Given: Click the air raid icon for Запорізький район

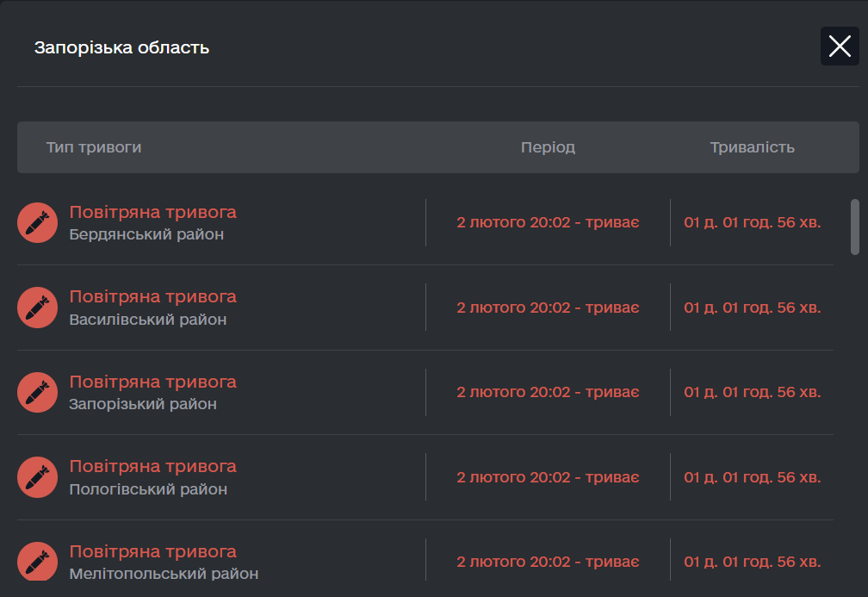Looking at the screenshot, I should click(37, 392).
